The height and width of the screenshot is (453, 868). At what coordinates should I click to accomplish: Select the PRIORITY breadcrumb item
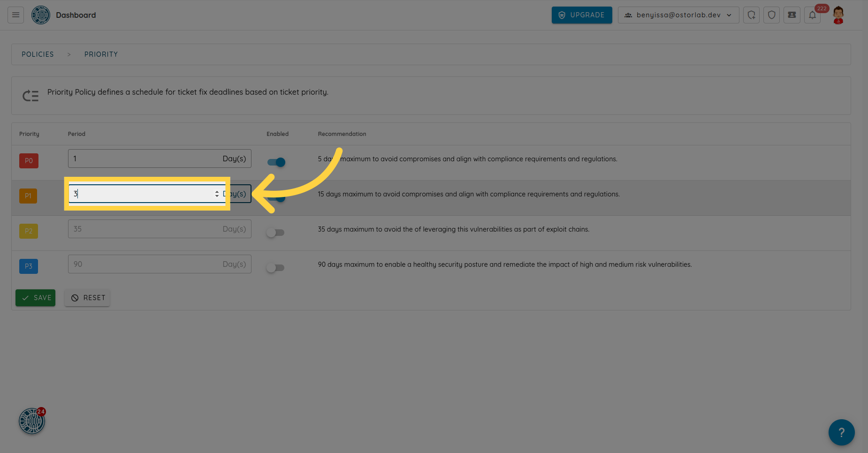(101, 54)
